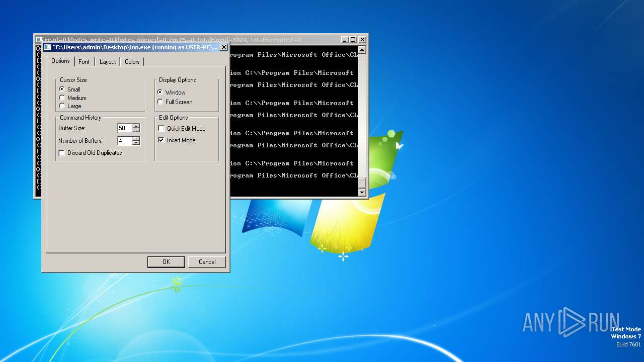Maximize the console window

point(353,40)
